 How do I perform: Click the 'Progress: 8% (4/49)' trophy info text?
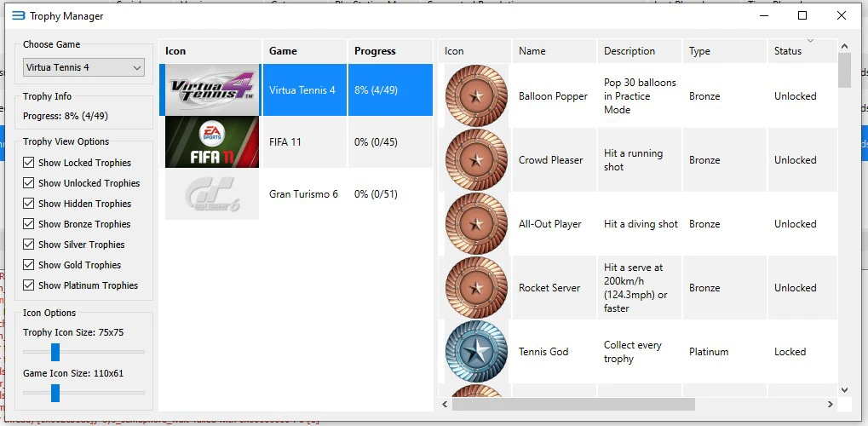66,117
